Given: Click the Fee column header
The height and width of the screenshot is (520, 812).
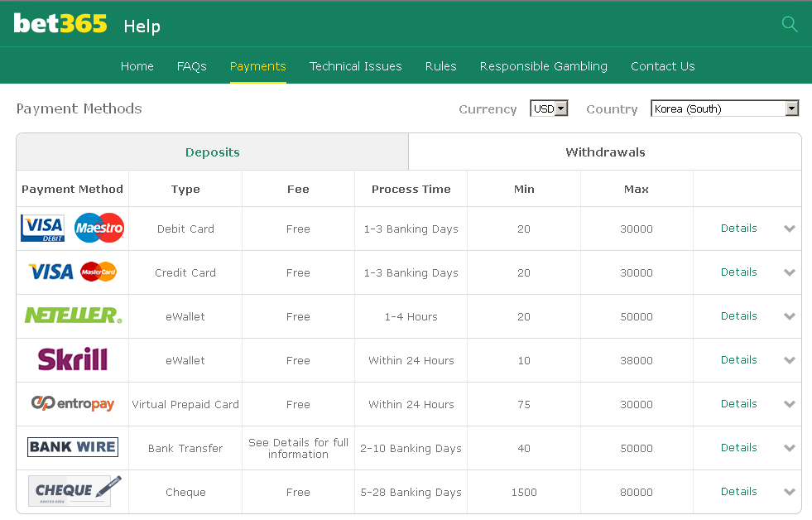Looking at the screenshot, I should [298, 189].
